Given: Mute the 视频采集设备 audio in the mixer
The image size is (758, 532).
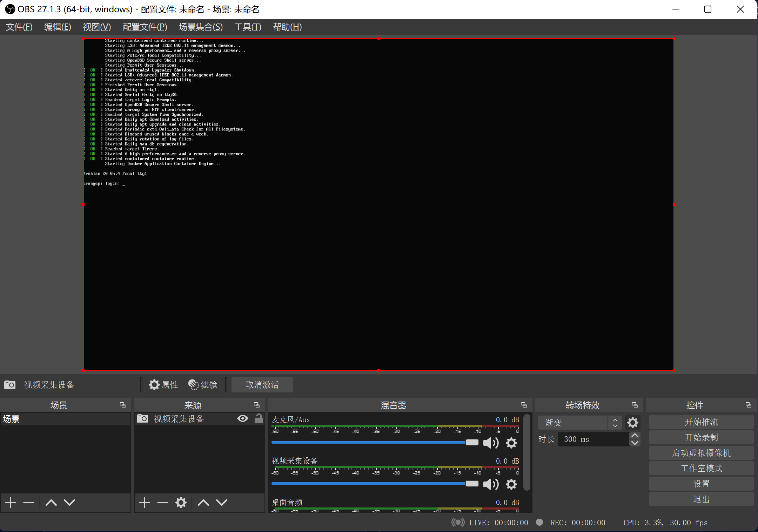Looking at the screenshot, I should (x=490, y=484).
